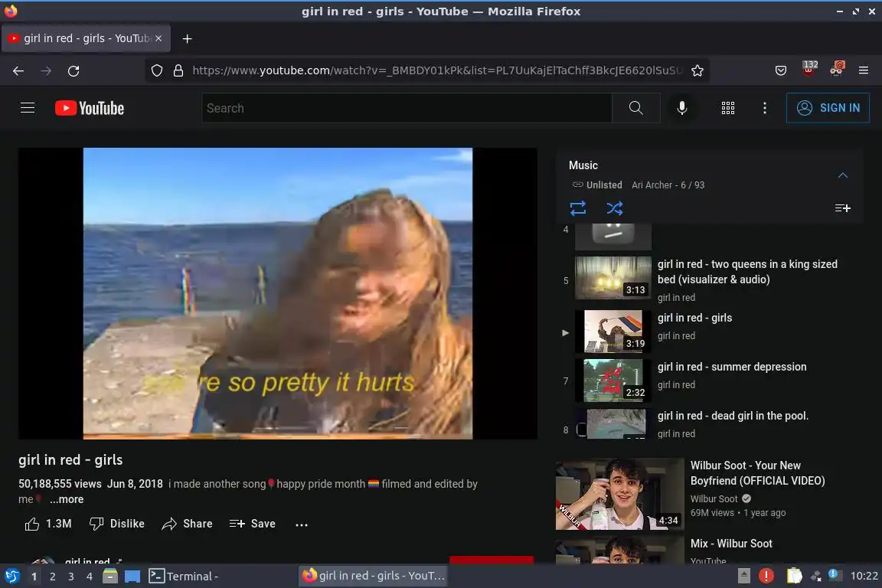Viewport: 882px width, 588px height.
Task: Go to YouTube home via logo
Action: click(x=90, y=108)
